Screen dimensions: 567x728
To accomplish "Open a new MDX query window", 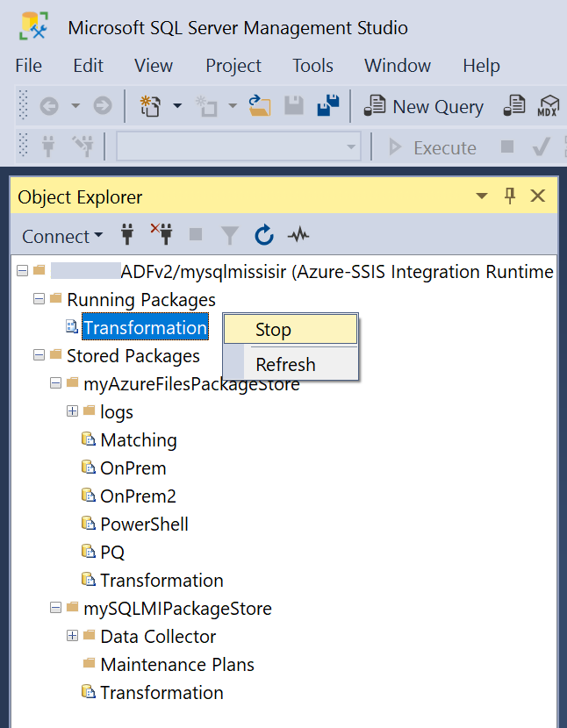I will tap(548, 106).
